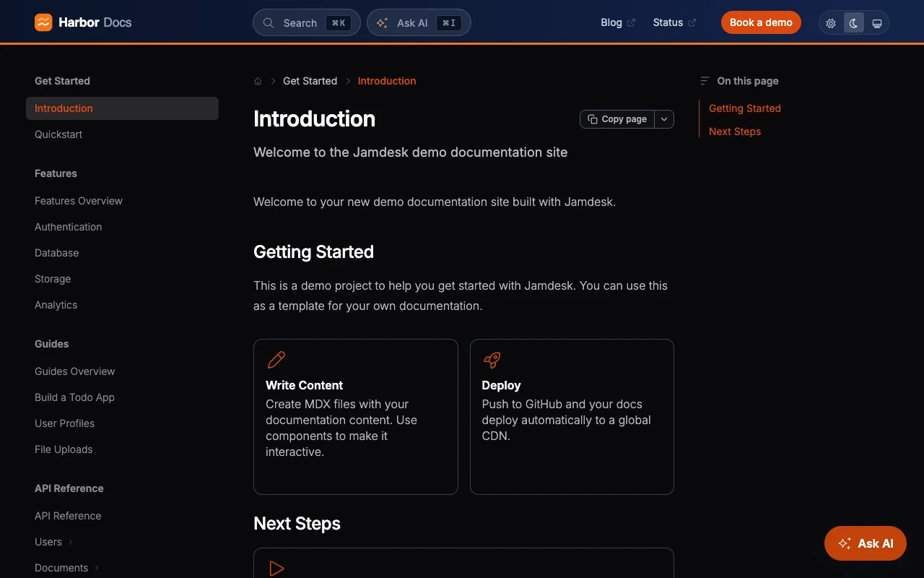The image size is (924, 578).
Task: Expand the Users sidebar chevron
Action: [x=71, y=542]
